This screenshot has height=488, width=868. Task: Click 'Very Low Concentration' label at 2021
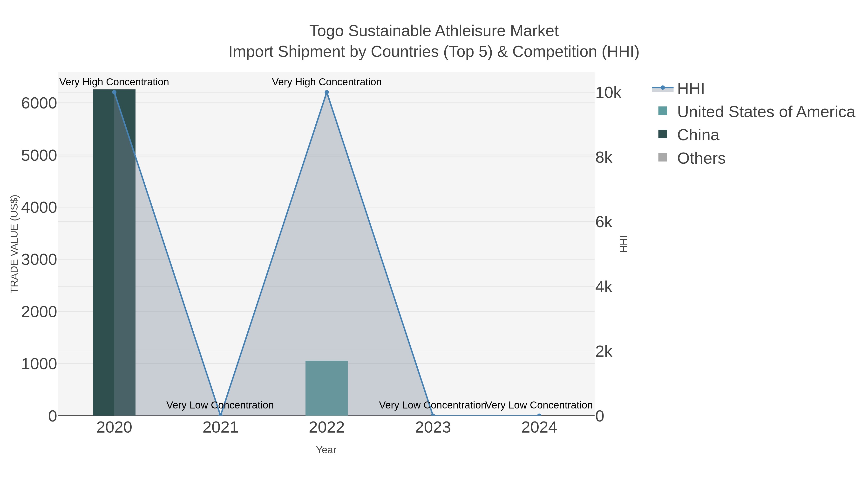(220, 405)
